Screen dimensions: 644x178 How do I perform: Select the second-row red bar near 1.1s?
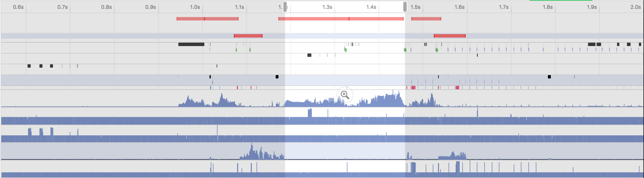click(x=248, y=36)
